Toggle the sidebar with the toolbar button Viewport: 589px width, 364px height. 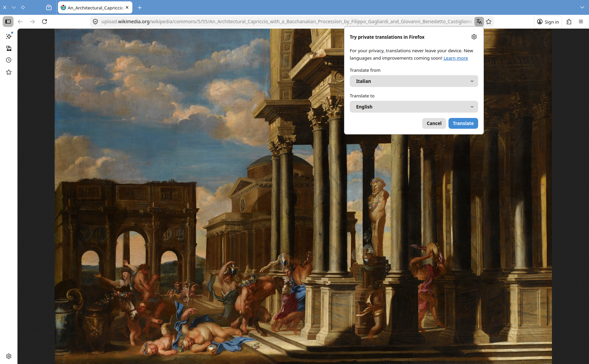pyautogui.click(x=8, y=22)
